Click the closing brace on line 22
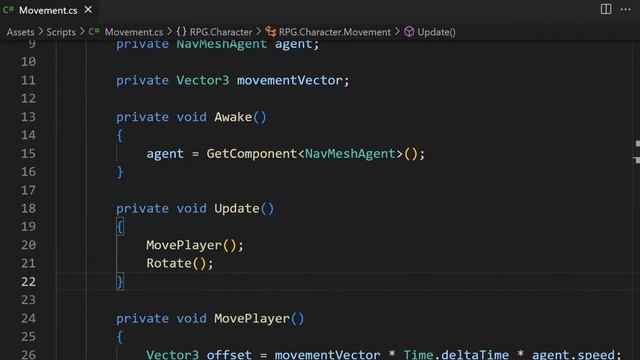 pos(120,282)
